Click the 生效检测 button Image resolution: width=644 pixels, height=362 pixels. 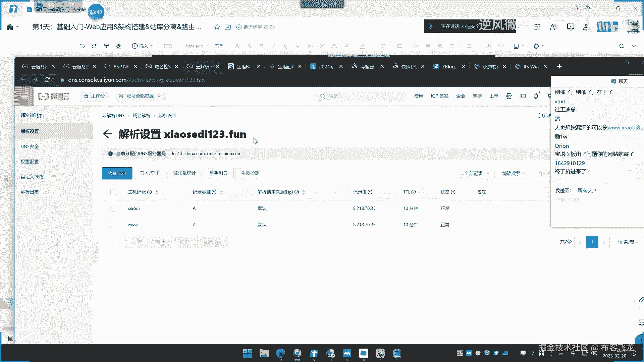click(x=250, y=173)
